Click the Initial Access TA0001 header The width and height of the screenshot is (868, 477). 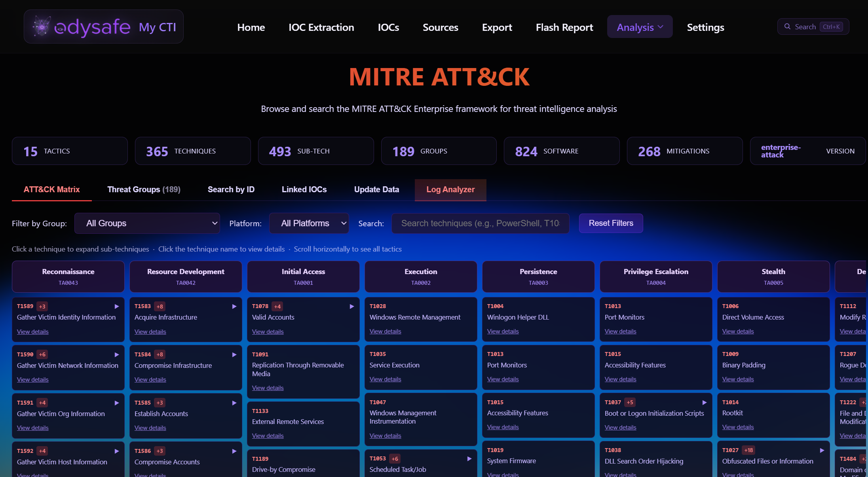[303, 276]
